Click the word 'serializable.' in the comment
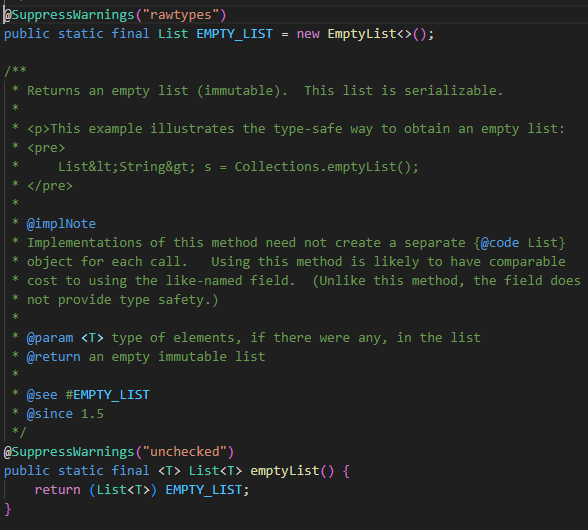The height and width of the screenshot is (530, 588). point(453,90)
